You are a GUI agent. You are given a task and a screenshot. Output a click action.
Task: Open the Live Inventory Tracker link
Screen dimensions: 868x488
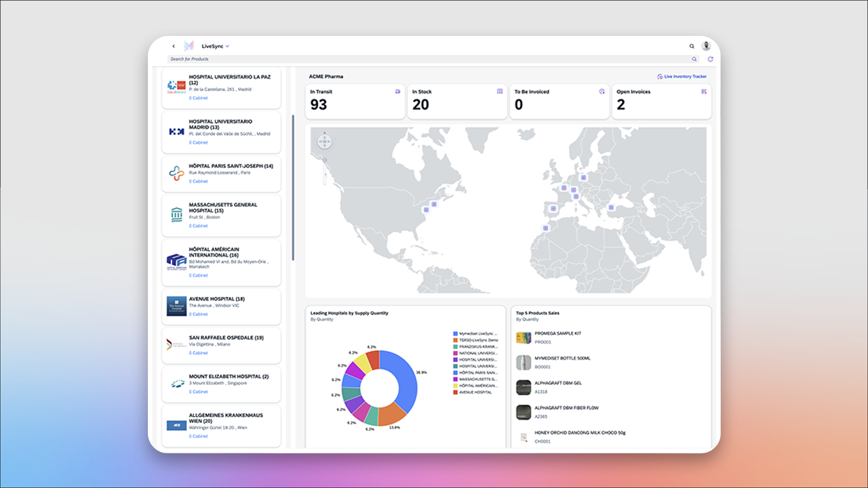tap(682, 77)
